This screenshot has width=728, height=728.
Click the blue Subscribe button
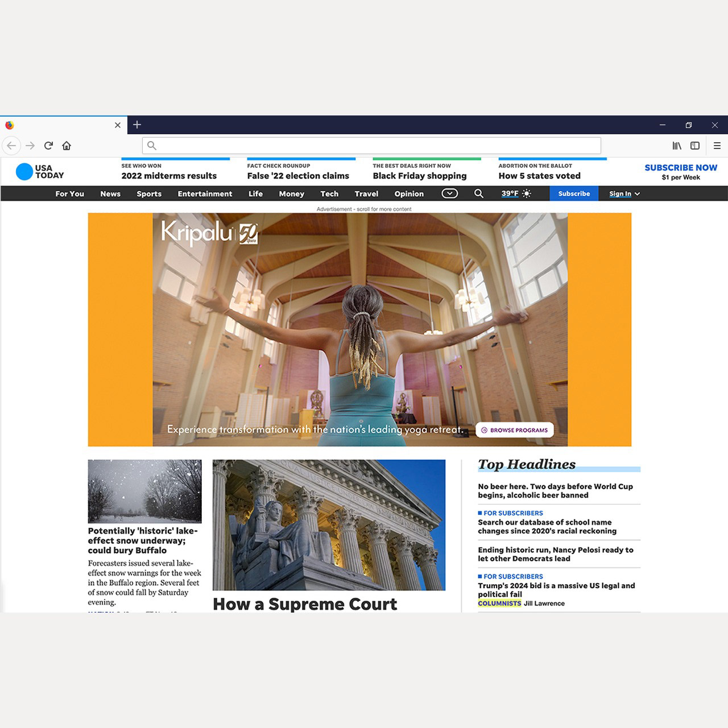pos(574,193)
